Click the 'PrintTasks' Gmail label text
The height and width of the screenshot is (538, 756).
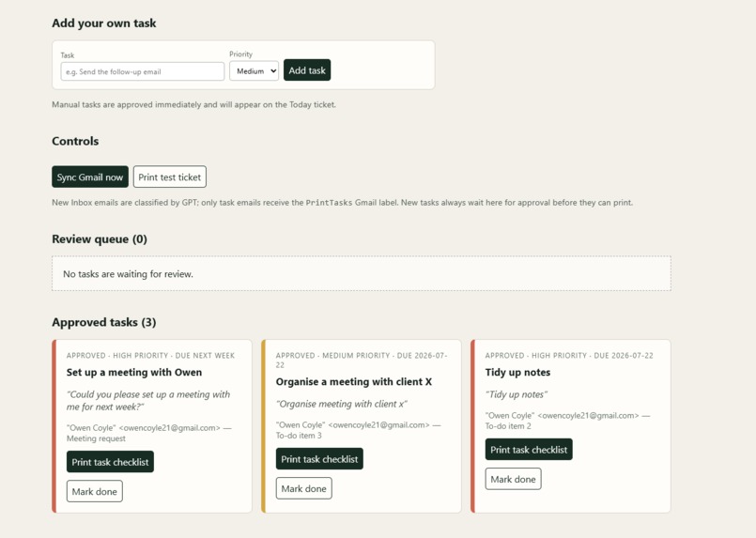329,203
